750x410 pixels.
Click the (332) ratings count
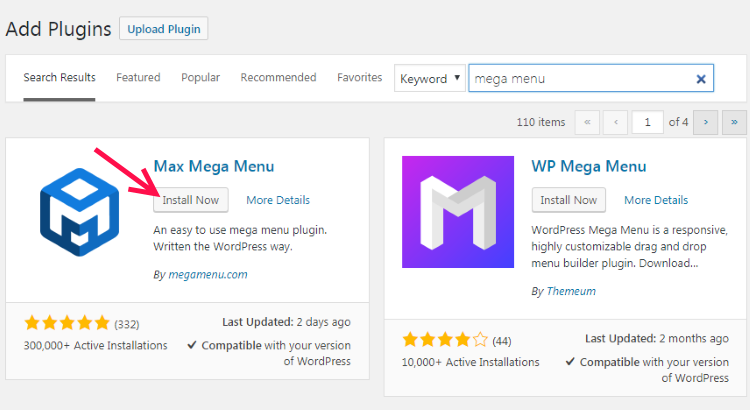(x=127, y=324)
